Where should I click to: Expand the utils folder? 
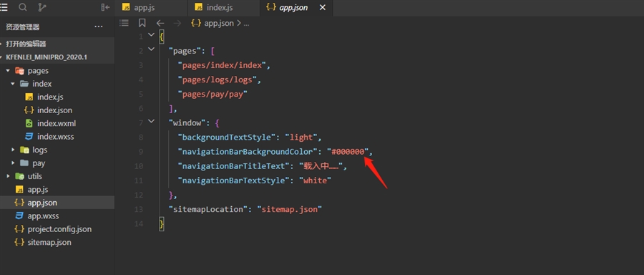(8, 176)
